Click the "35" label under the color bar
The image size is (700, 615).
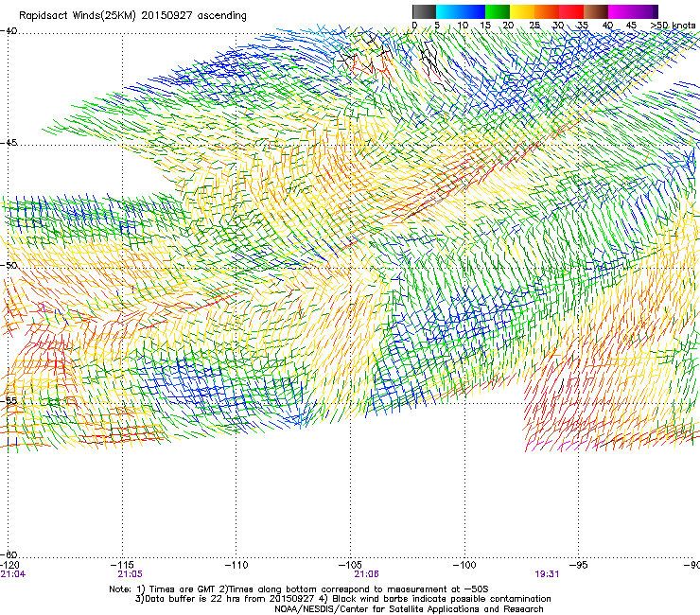pos(583,25)
